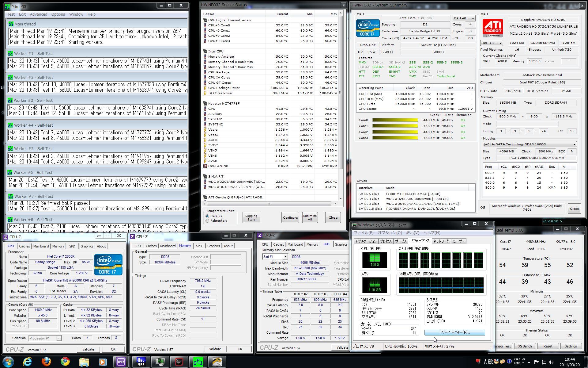Click the Resource Monitor button in Task Manager
This screenshot has width=588, height=368.
pyautogui.click(x=454, y=332)
